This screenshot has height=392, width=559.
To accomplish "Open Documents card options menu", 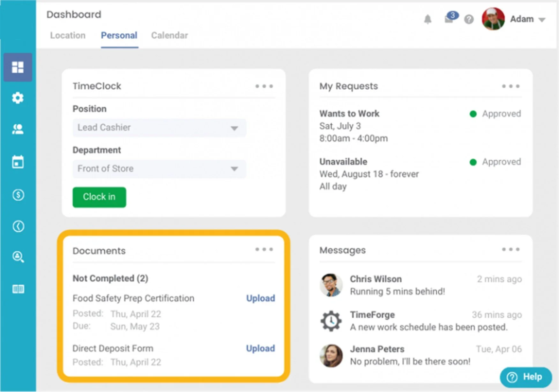I will pyautogui.click(x=264, y=249).
